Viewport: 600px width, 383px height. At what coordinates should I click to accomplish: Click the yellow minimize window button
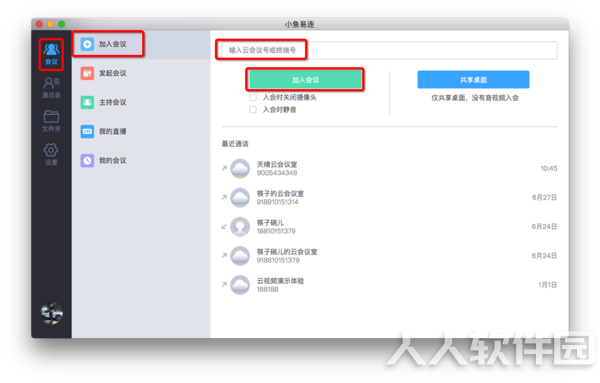(x=50, y=24)
